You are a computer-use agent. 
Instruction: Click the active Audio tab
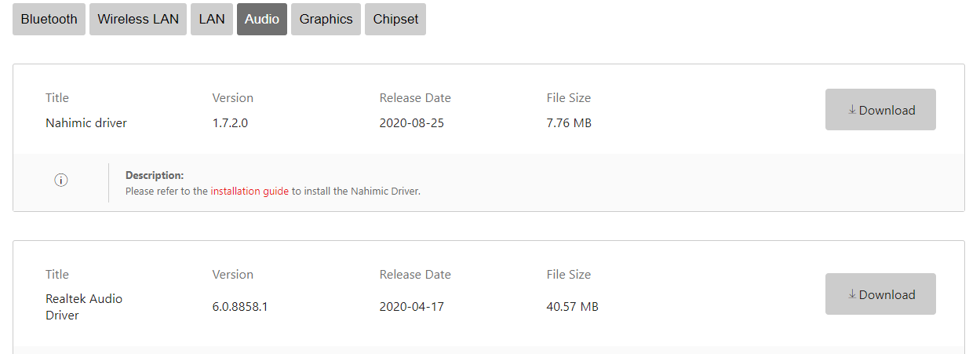click(x=262, y=20)
